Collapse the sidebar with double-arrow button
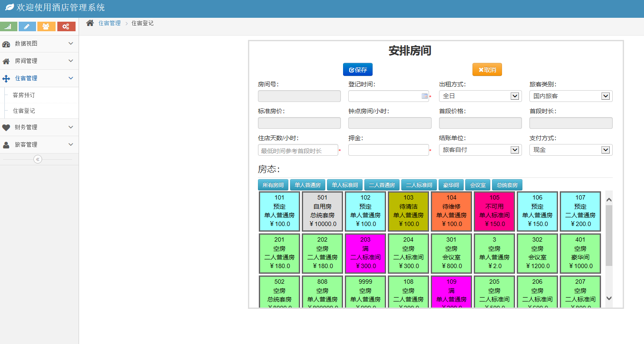 coord(38,159)
